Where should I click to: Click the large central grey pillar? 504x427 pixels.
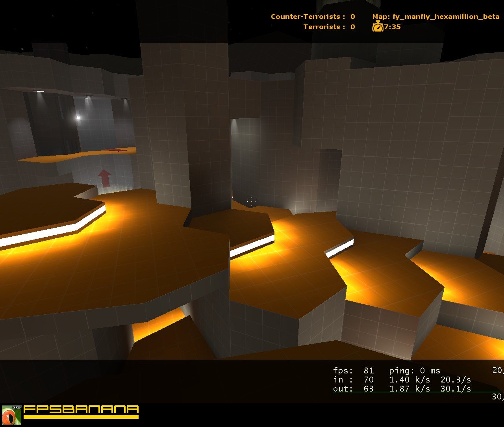click(x=185, y=126)
